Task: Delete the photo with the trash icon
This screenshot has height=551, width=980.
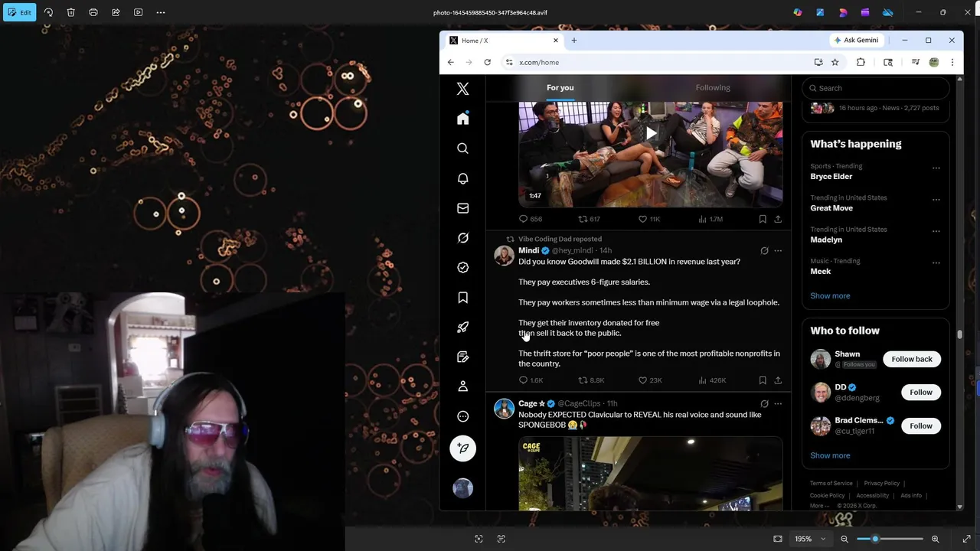Action: pos(70,12)
